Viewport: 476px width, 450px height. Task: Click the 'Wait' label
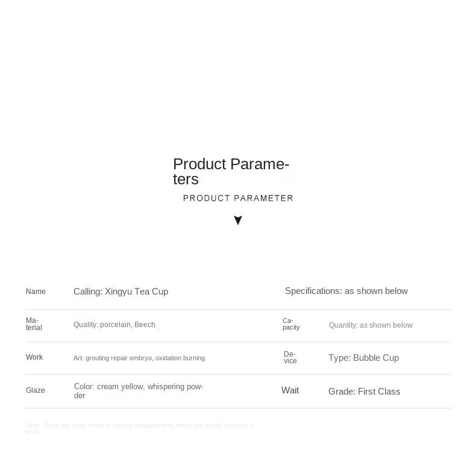pos(290,390)
